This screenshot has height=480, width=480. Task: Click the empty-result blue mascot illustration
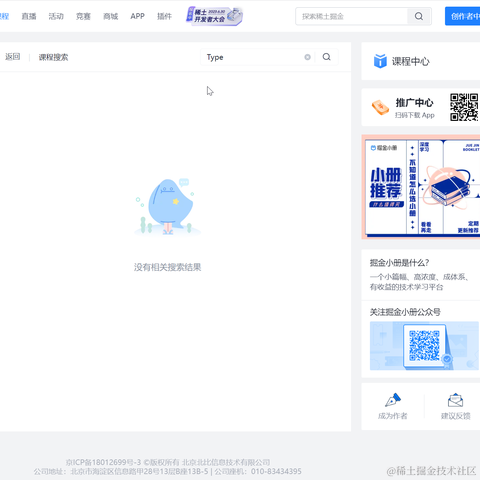pyautogui.click(x=167, y=207)
